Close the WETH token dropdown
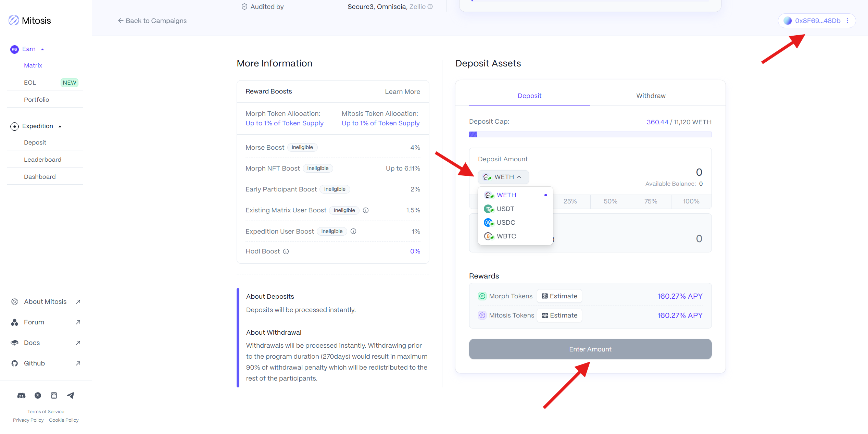Viewport: 868px width, 434px height. 503,177
